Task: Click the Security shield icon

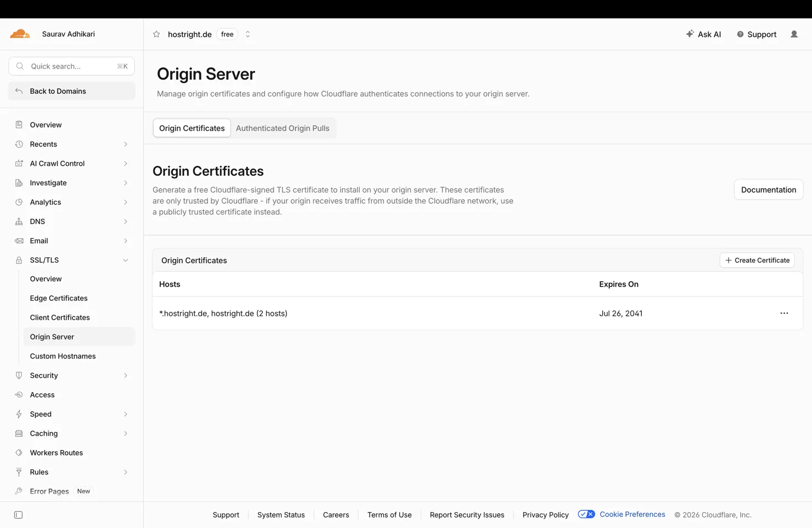Action: pyautogui.click(x=19, y=376)
